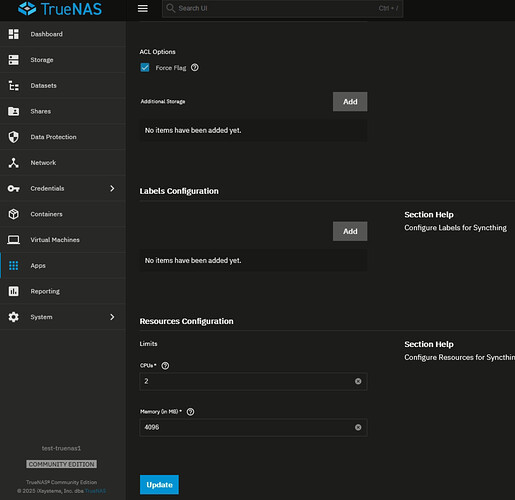Focus the Search UI field
The image size is (515, 500).
pyautogui.click(x=282, y=8)
